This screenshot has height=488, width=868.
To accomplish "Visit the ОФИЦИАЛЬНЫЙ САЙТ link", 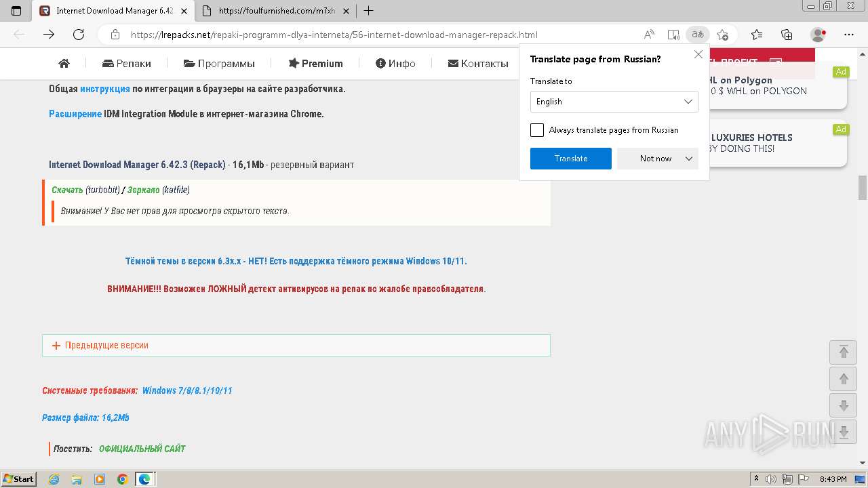I will (x=142, y=449).
